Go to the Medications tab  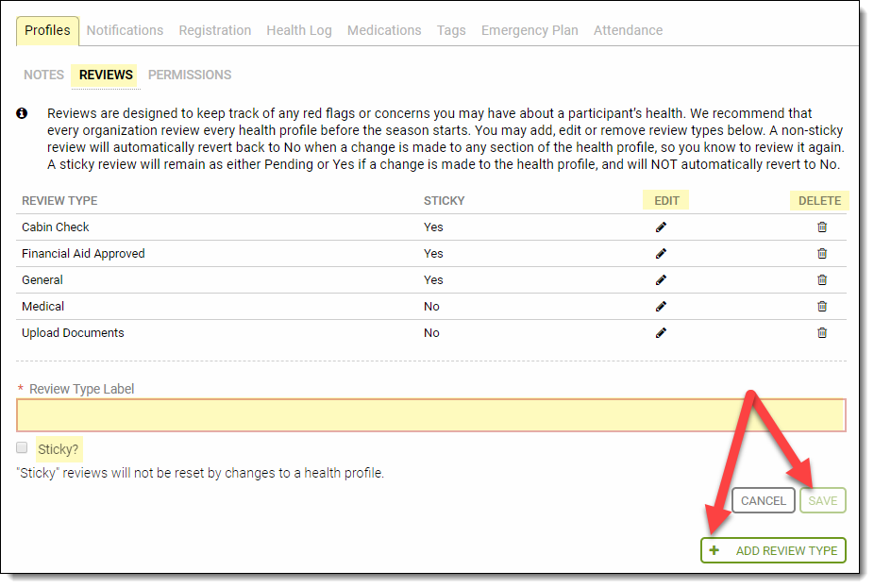coord(384,30)
